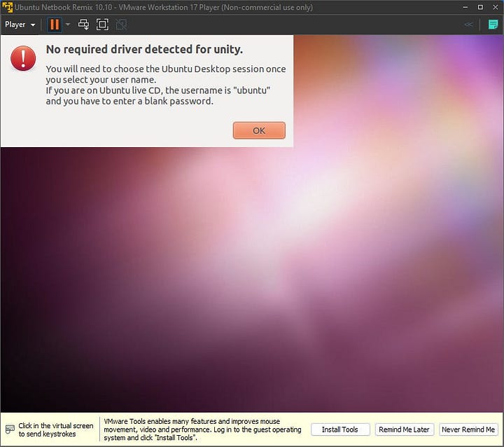Enter full screen mode

(102, 25)
